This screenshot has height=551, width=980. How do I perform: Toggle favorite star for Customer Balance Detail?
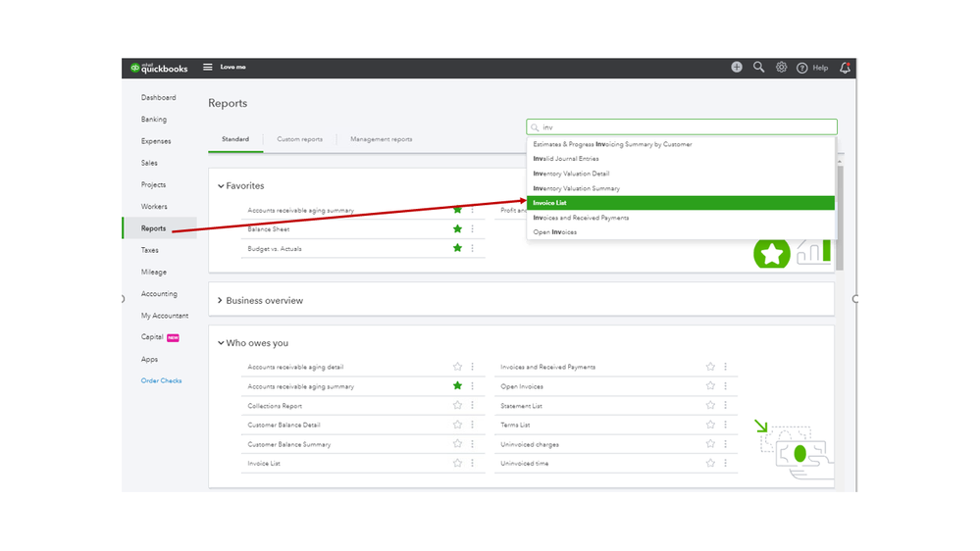tap(457, 426)
